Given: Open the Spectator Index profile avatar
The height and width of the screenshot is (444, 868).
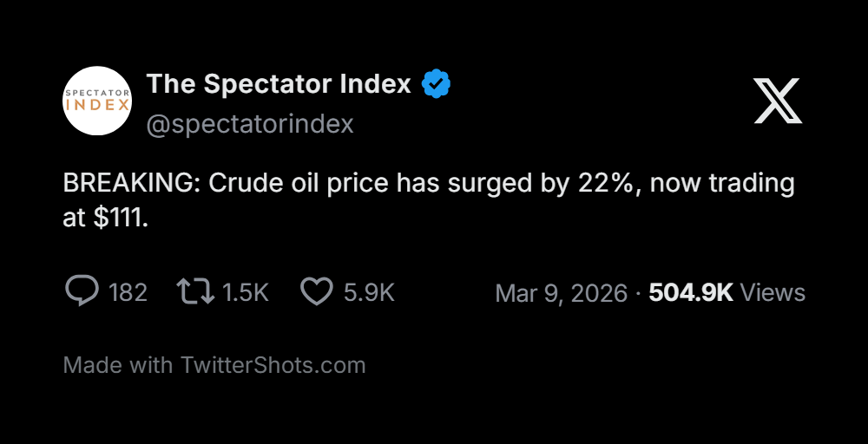Looking at the screenshot, I should coord(97,101).
